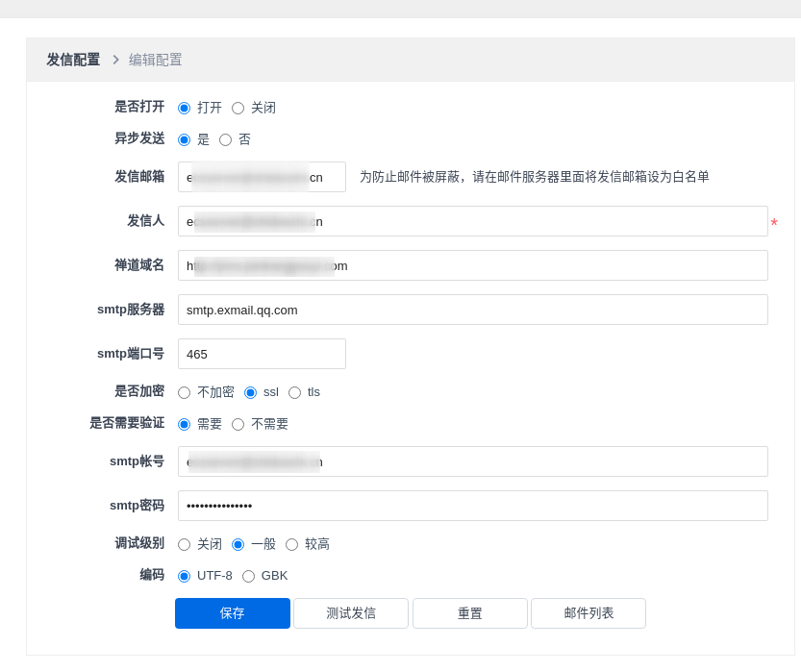
Task: Set 调试级别 to 较高
Action: 291,544
